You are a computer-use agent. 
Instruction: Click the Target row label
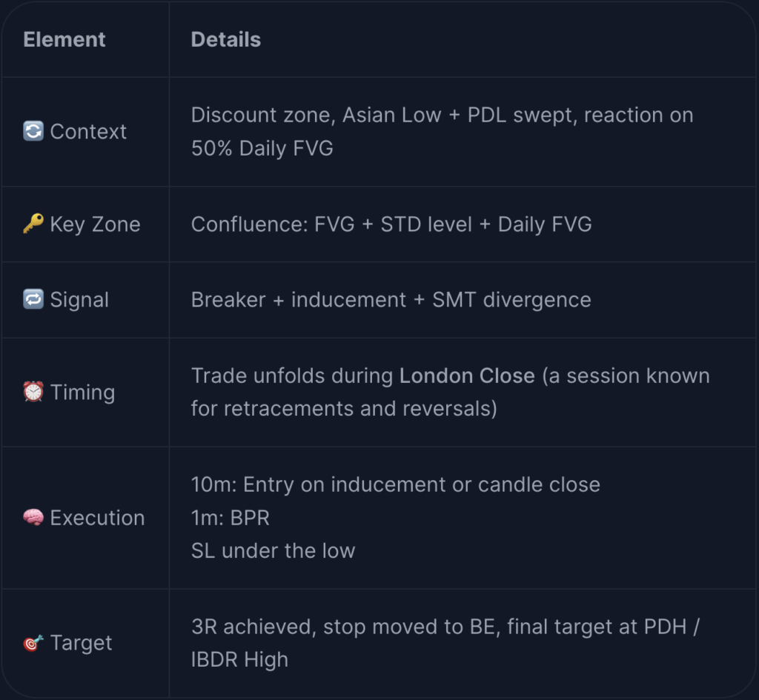click(x=82, y=644)
